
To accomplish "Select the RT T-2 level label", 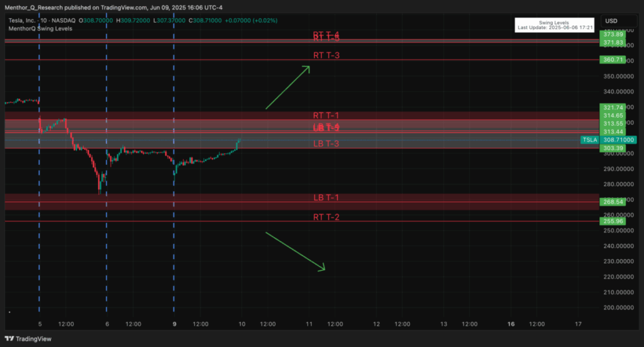I will pyautogui.click(x=326, y=218).
